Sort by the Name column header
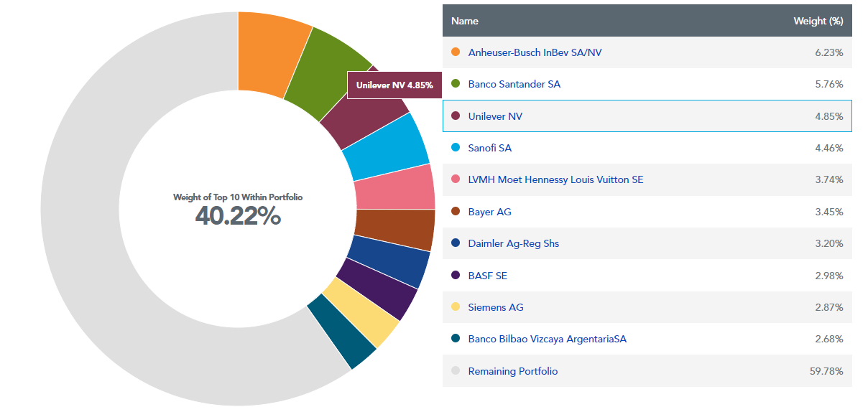868x412 pixels. (x=464, y=21)
